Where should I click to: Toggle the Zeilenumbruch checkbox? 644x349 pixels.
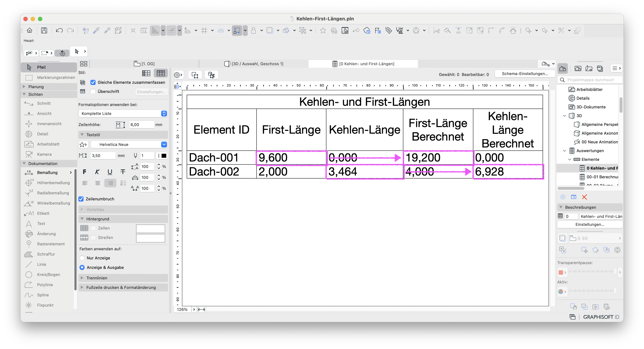[x=81, y=199]
